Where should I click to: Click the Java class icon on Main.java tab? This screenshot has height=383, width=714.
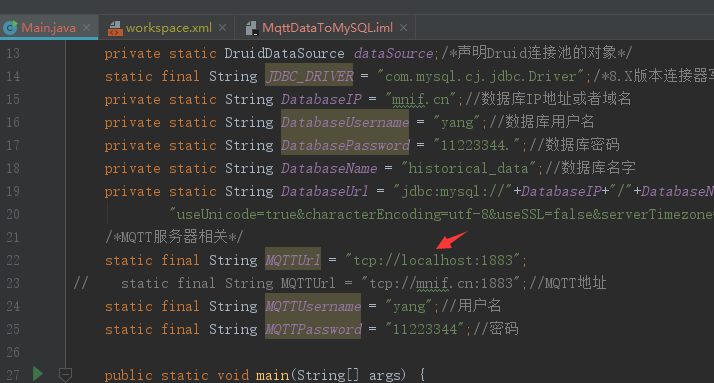click(10, 28)
